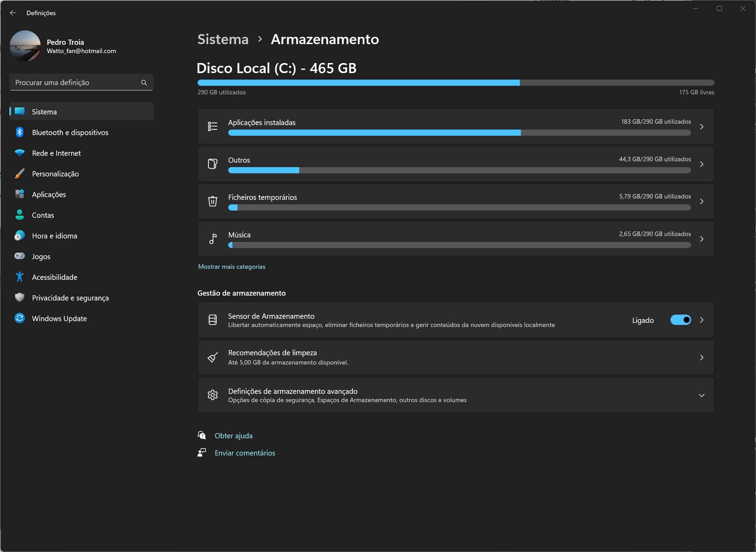Screen dimensions: 756x552
Task: Click the Windows Update sync icon
Action: tap(20, 318)
